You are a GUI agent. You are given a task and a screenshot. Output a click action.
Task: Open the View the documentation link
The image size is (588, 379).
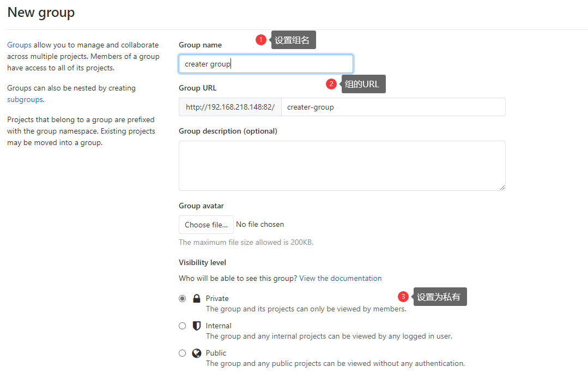coord(340,278)
